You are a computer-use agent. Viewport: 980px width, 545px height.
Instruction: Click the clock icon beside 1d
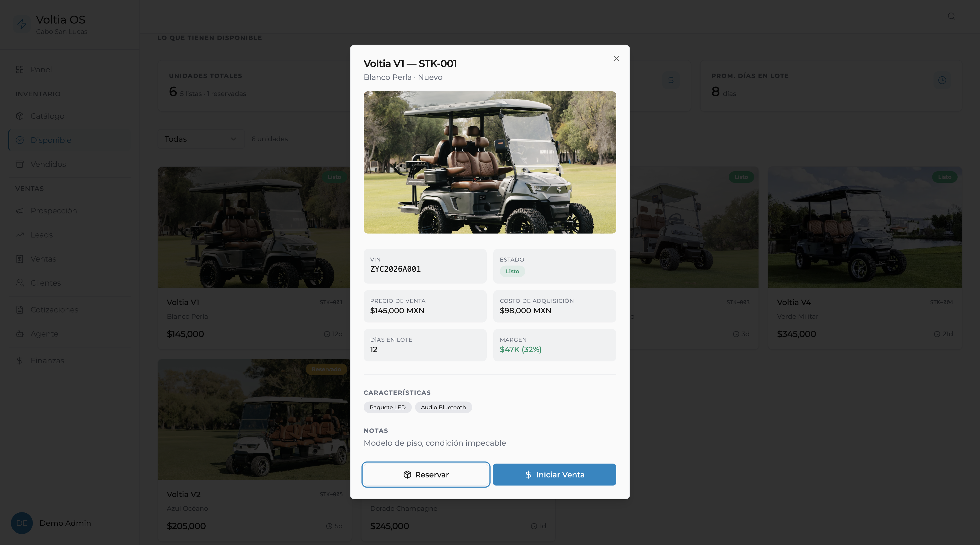pyautogui.click(x=534, y=526)
